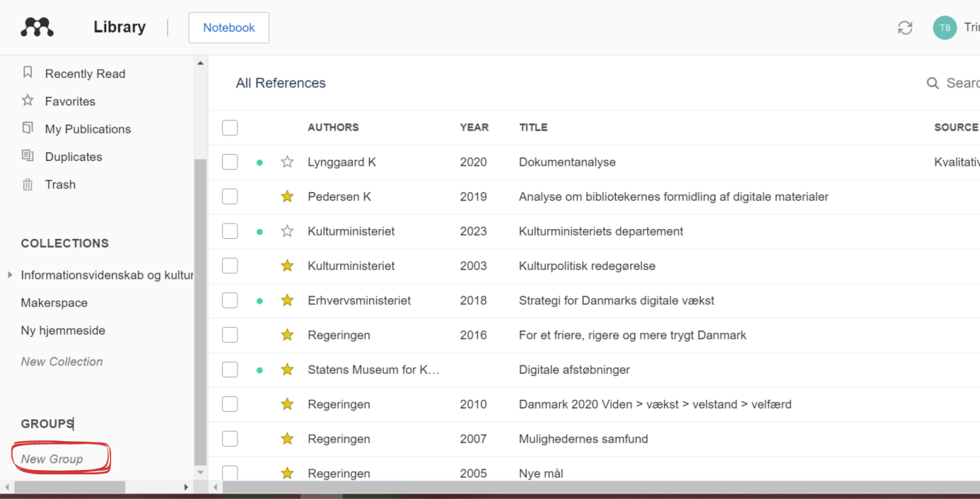The height and width of the screenshot is (499, 980).
Task: Check the select-all references checkbox
Action: [230, 128]
